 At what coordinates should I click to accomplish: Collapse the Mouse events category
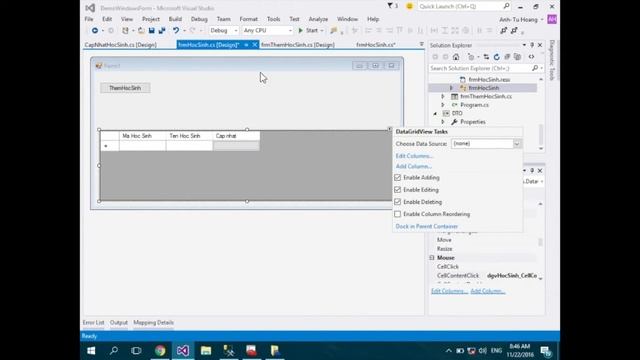click(x=432, y=258)
